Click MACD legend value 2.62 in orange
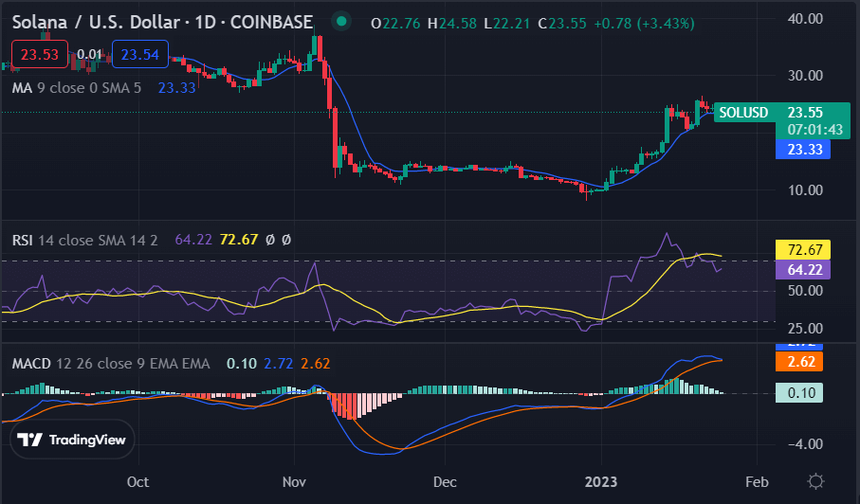Viewport: 860px width, 504px height. pyautogui.click(x=316, y=363)
